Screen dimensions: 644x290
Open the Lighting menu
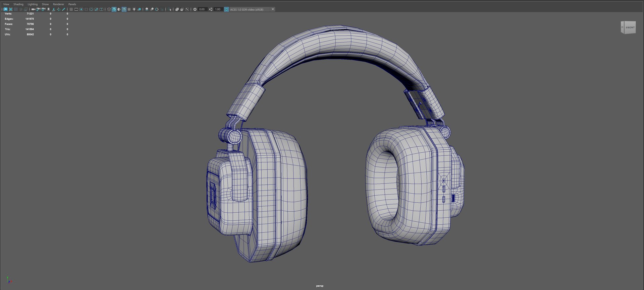click(33, 4)
